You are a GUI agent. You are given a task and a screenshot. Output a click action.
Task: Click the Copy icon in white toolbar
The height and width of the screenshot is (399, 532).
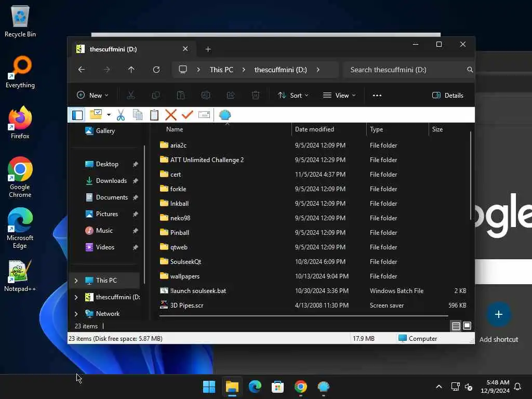coord(137,115)
